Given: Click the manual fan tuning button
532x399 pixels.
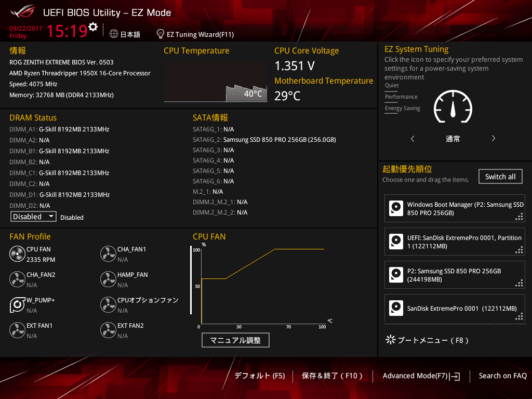Looking at the screenshot, I should pyautogui.click(x=235, y=340).
